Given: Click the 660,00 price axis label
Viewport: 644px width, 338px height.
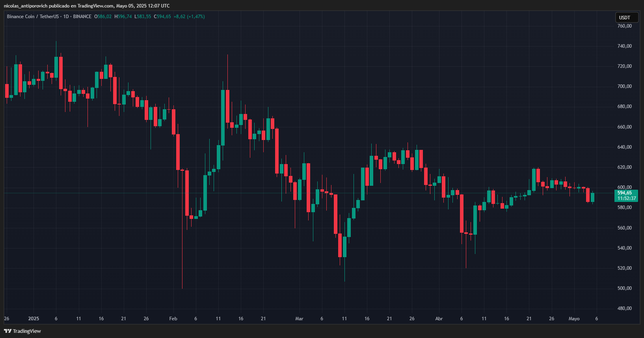Looking at the screenshot, I should (624, 127).
